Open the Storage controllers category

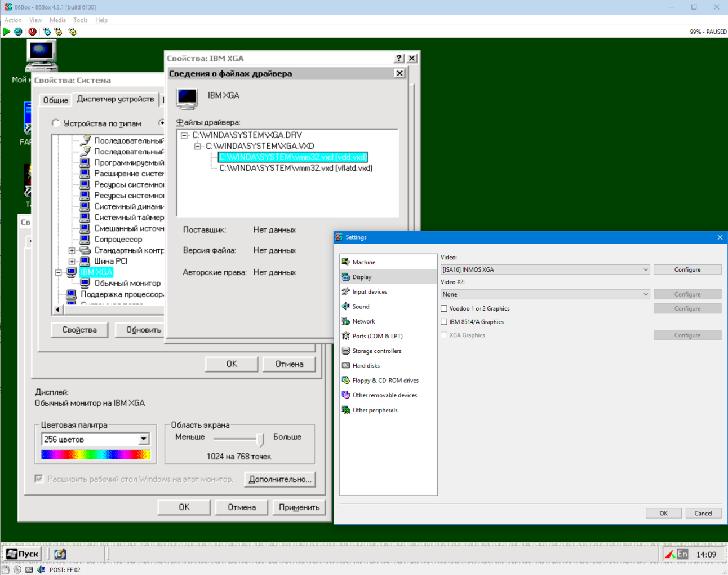[388, 351]
